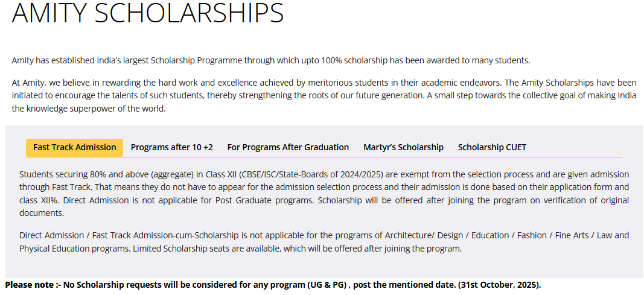This screenshot has height=295, width=644.
Task: Click the paragraph starting 'Direct Admission / Fast Track Admission-cum-Scholarship'
Action: 324,242
